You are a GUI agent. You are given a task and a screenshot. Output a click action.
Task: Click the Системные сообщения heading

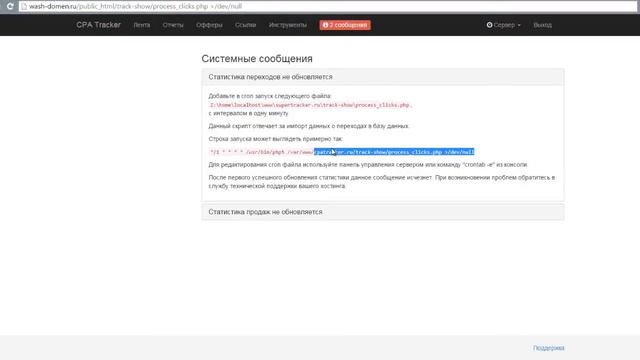257,58
